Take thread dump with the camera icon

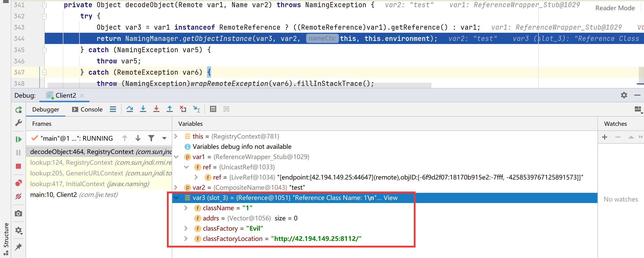pos(18,213)
